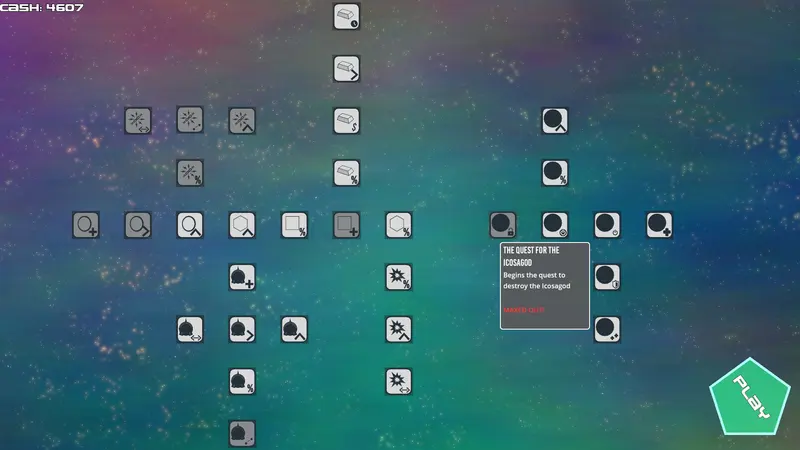Click the black ball with plus upgrade
The height and width of the screenshot is (450, 800).
(x=659, y=225)
